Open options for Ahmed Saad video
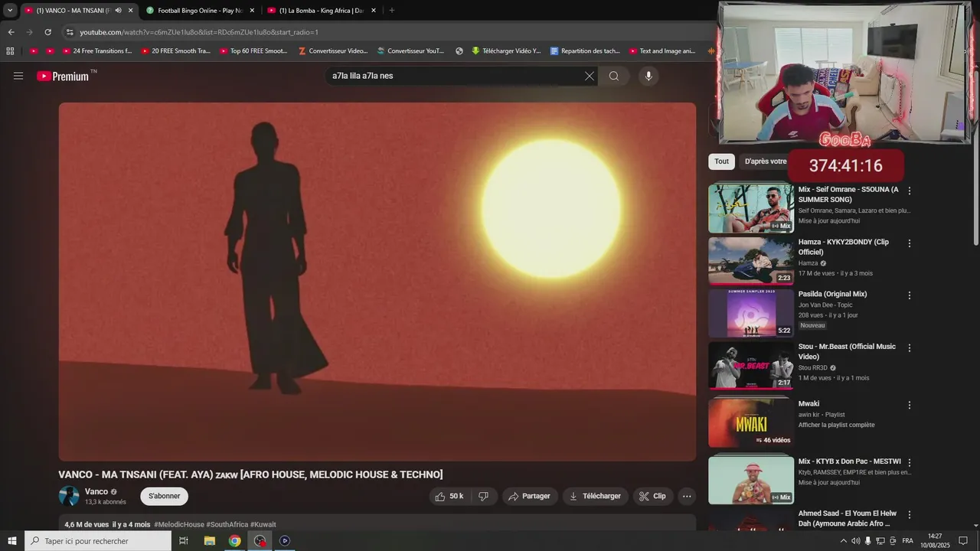Viewport: 980px width, 551px height. (910, 515)
